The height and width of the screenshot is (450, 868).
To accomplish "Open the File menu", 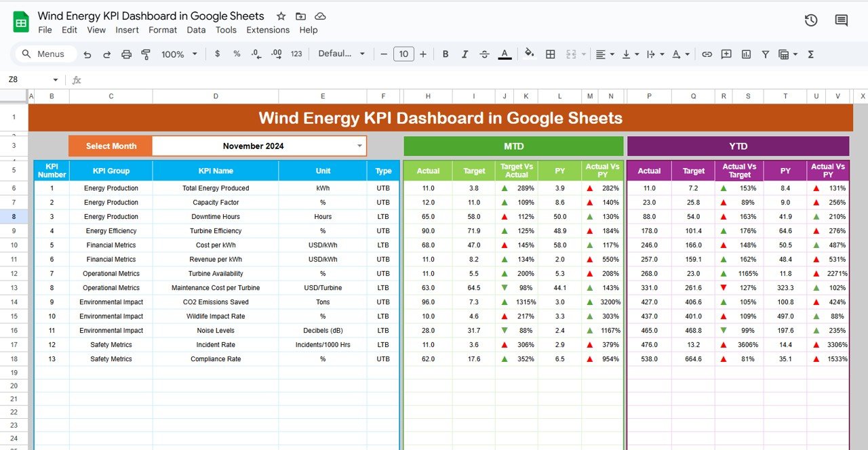I will pos(45,30).
